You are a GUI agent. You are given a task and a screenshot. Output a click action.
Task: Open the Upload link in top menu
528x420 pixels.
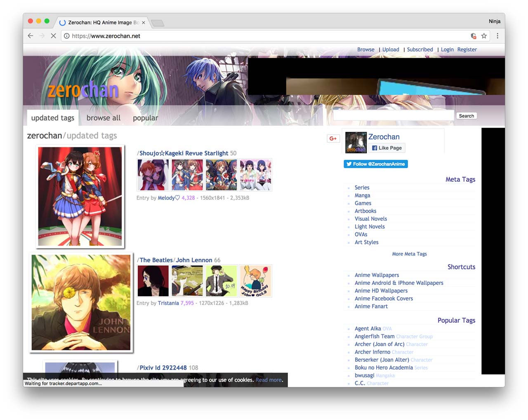coord(391,49)
